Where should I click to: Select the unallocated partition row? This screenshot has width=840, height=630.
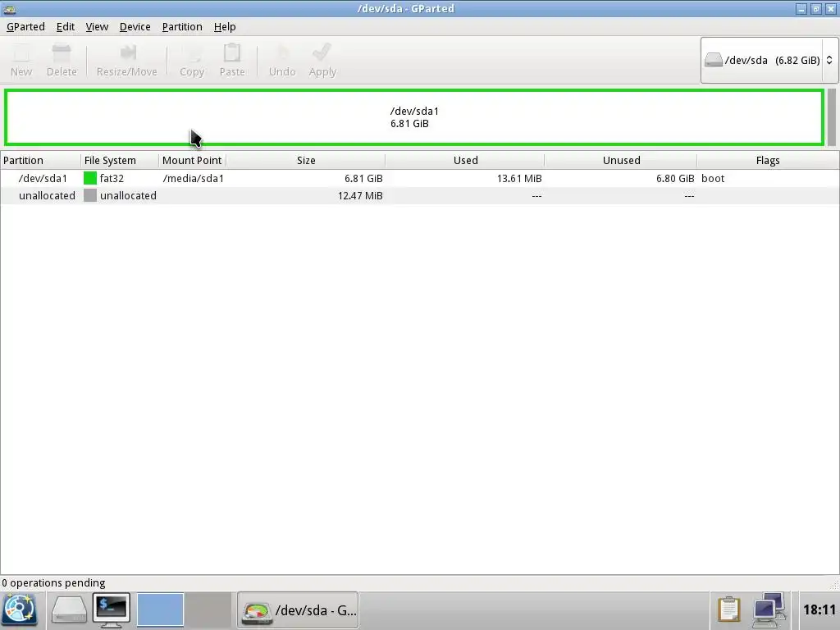[x=419, y=195]
